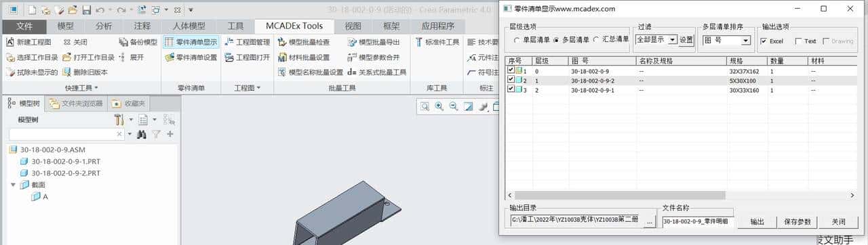Viewport: 868px width, 245px height.
Task: Click 模型名称批量设置 tool
Action: (310, 72)
